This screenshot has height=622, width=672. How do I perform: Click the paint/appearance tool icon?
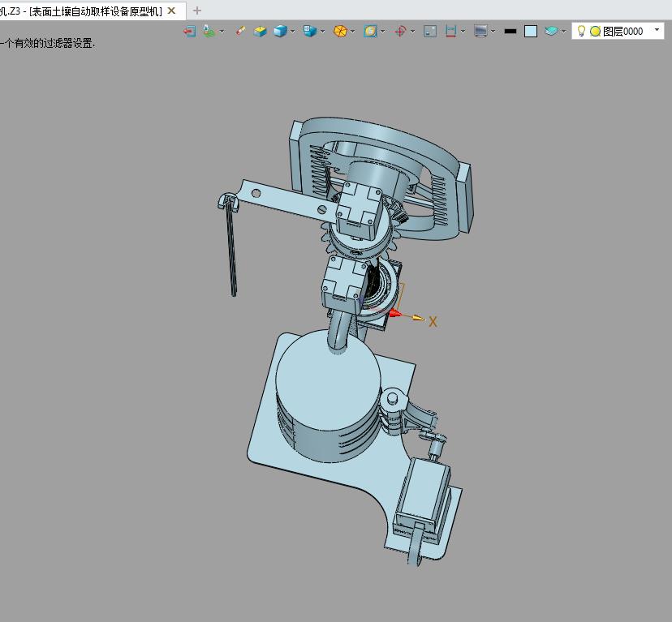(x=209, y=32)
